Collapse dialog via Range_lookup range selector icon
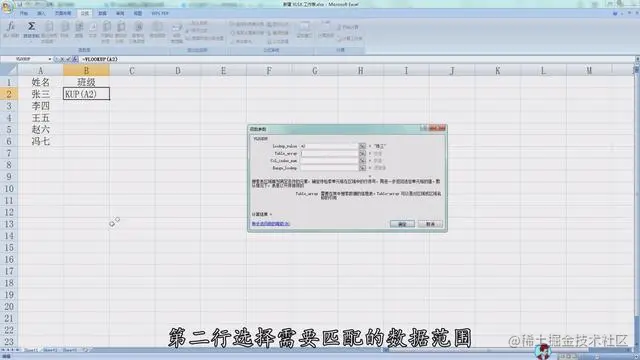 coord(362,168)
